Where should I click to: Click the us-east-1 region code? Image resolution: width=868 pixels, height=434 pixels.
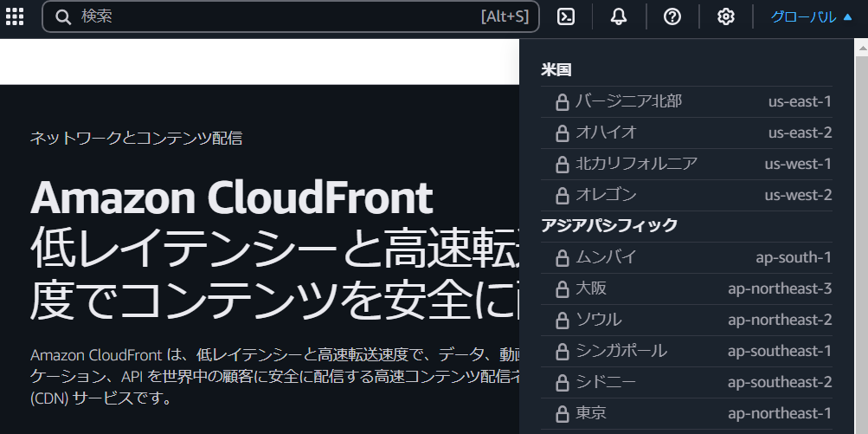(x=800, y=101)
